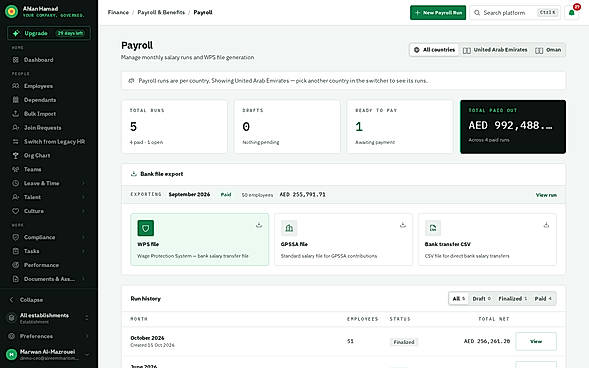Click the company logo icon
The image size is (589, 368).
pyautogui.click(x=12, y=12)
